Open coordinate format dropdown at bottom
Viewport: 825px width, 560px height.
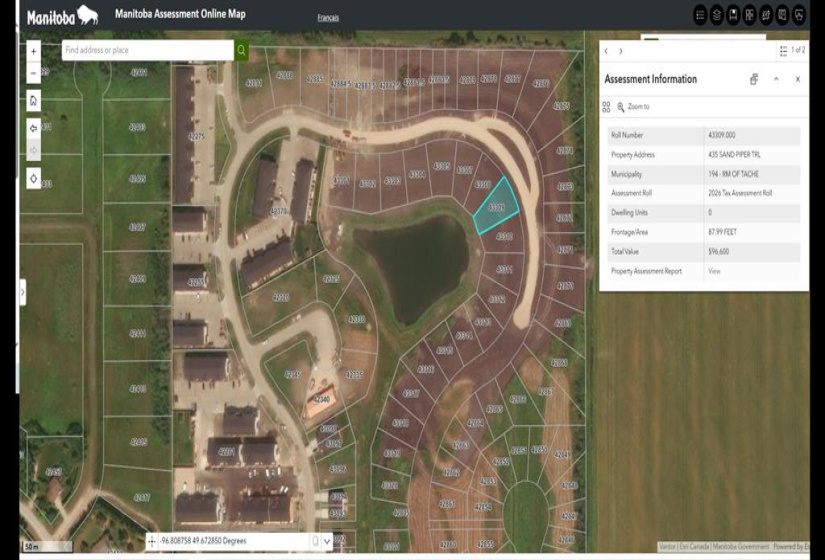coord(327,541)
